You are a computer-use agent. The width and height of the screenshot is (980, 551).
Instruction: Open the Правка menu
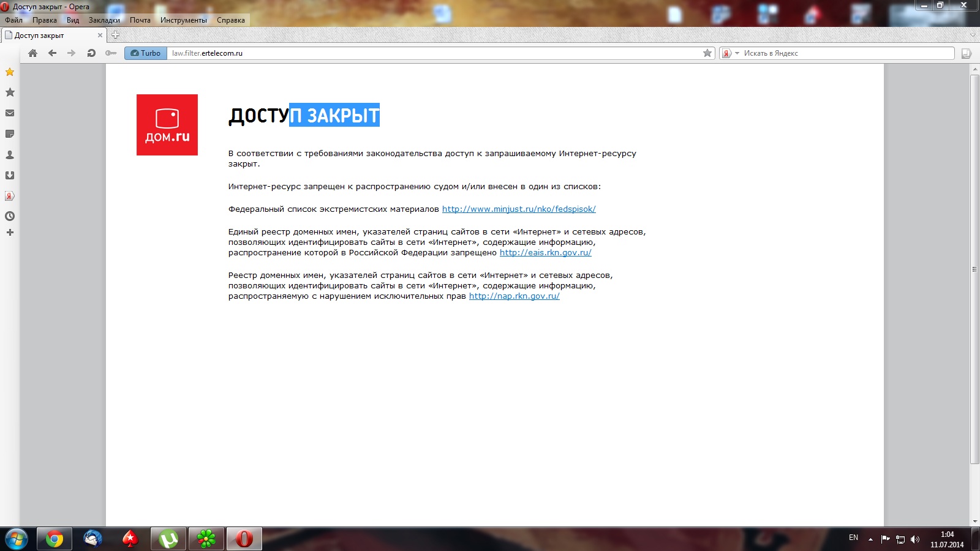coord(45,20)
